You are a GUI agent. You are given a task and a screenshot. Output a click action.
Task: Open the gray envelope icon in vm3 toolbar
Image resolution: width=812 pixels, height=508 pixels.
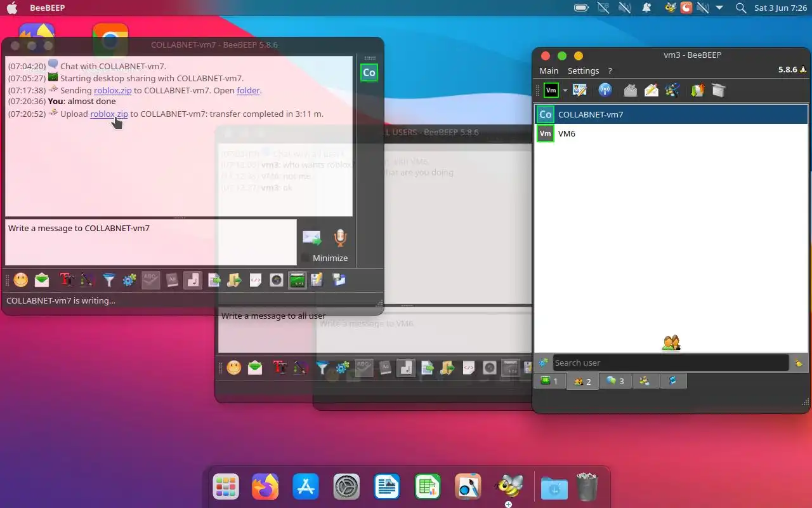pos(631,90)
